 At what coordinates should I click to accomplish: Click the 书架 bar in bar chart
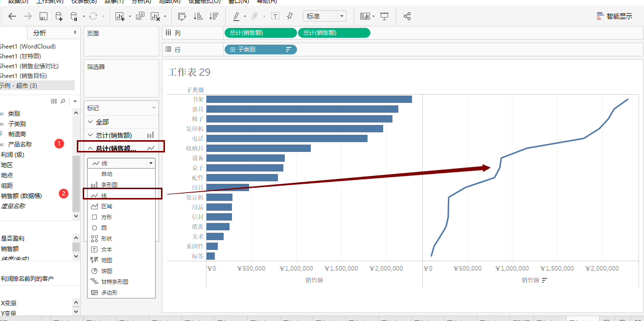(309, 99)
